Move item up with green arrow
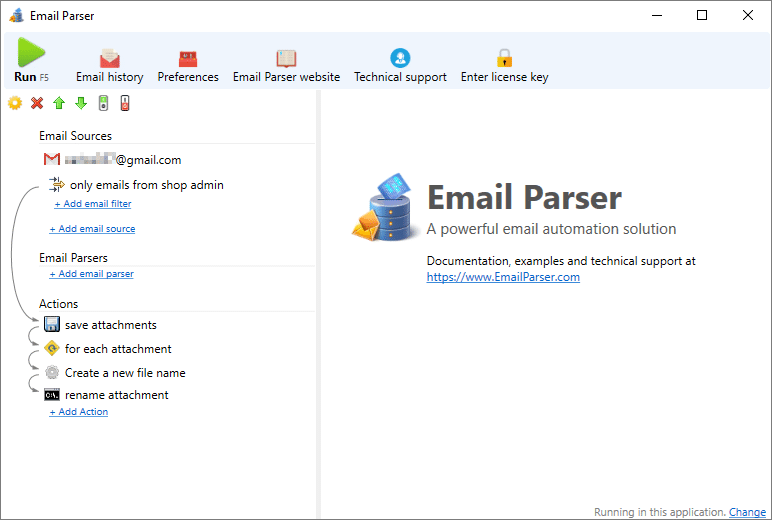Viewport: 772px width, 520px height. pyautogui.click(x=59, y=103)
